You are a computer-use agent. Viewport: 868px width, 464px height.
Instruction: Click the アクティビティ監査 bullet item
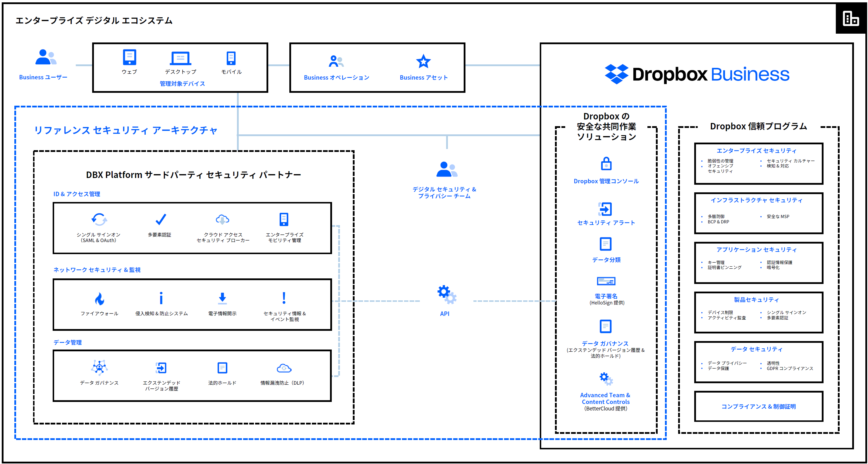(726, 318)
